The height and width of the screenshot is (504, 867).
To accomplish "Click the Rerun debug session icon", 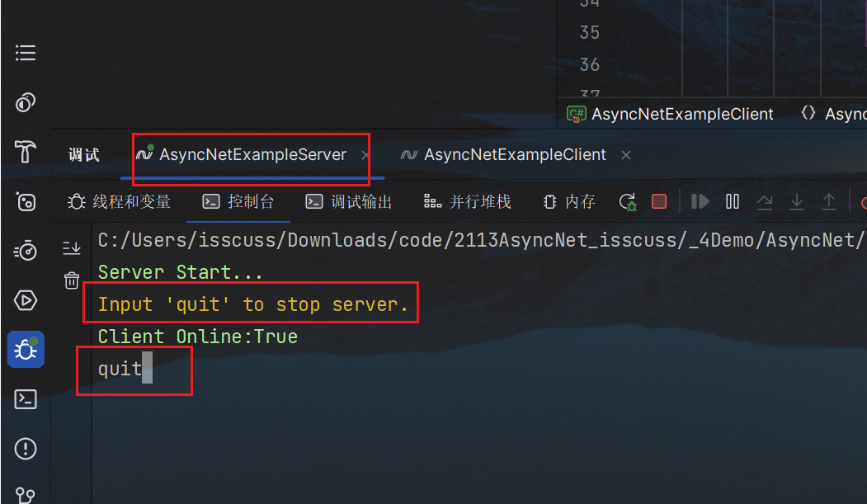I will coord(628,202).
